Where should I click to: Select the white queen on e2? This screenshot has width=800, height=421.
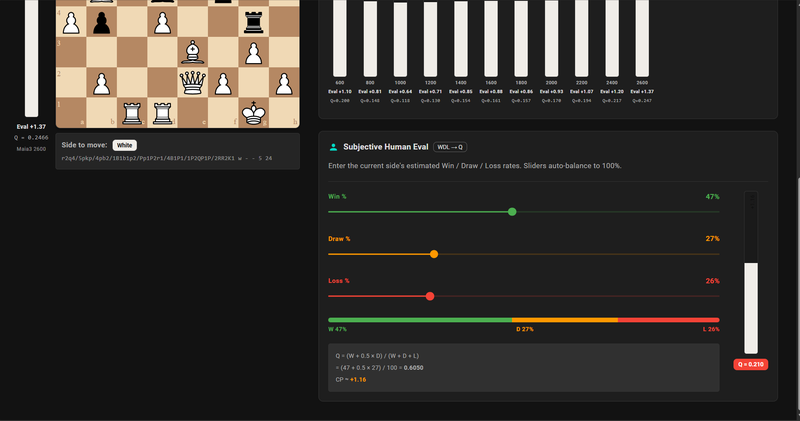tap(193, 81)
